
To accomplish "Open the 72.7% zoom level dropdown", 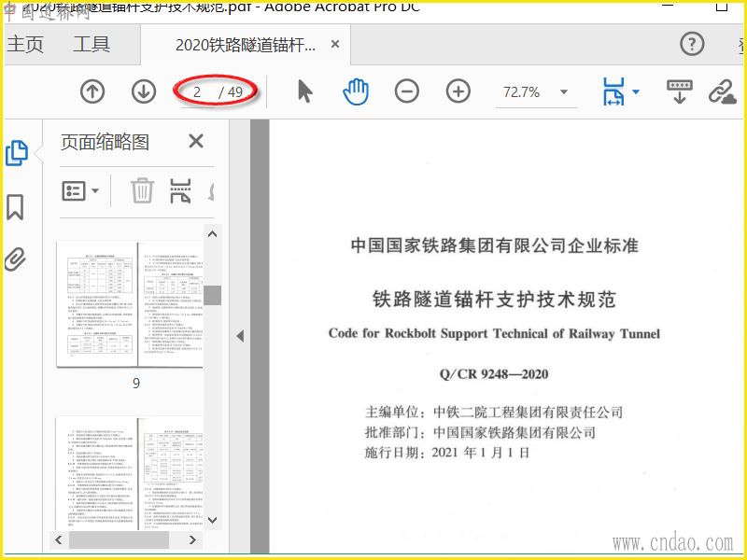I will coord(564,91).
